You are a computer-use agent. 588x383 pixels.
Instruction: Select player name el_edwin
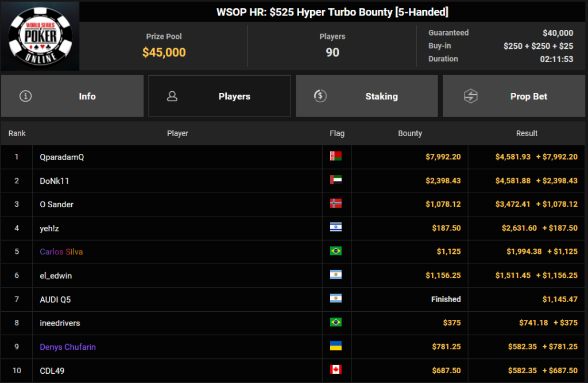click(x=56, y=276)
